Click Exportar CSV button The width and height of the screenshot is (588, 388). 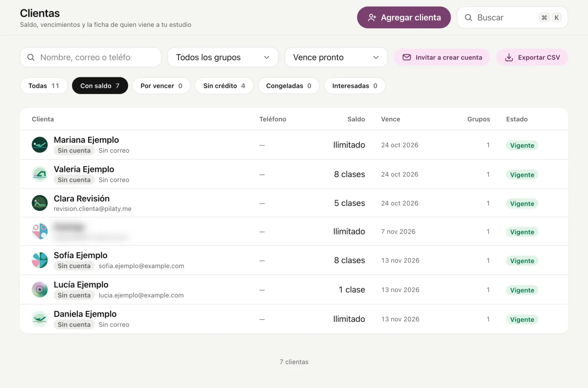[532, 58]
